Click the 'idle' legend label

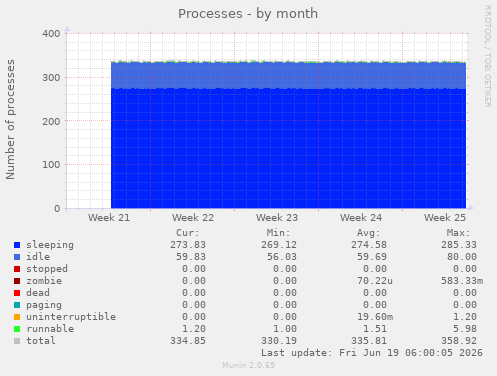(x=38, y=257)
